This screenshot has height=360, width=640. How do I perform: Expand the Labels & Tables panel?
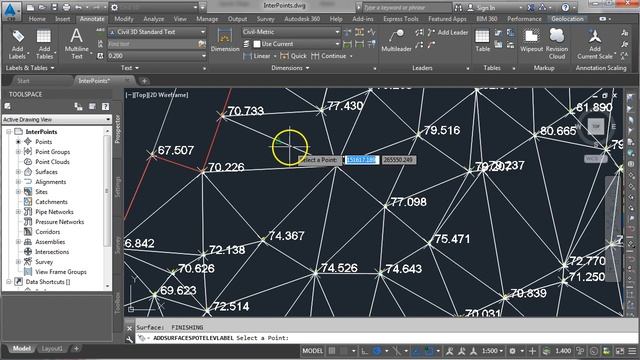coord(30,68)
